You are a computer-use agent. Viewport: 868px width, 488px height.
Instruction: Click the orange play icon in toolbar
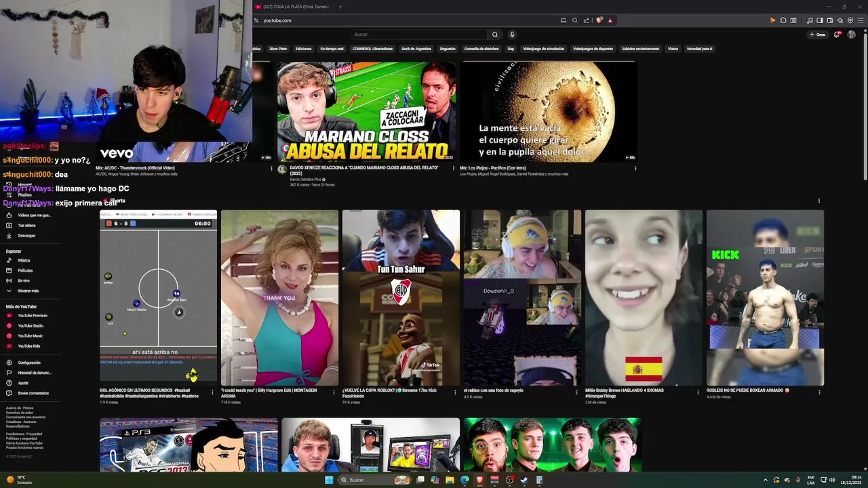pyautogui.click(x=772, y=20)
